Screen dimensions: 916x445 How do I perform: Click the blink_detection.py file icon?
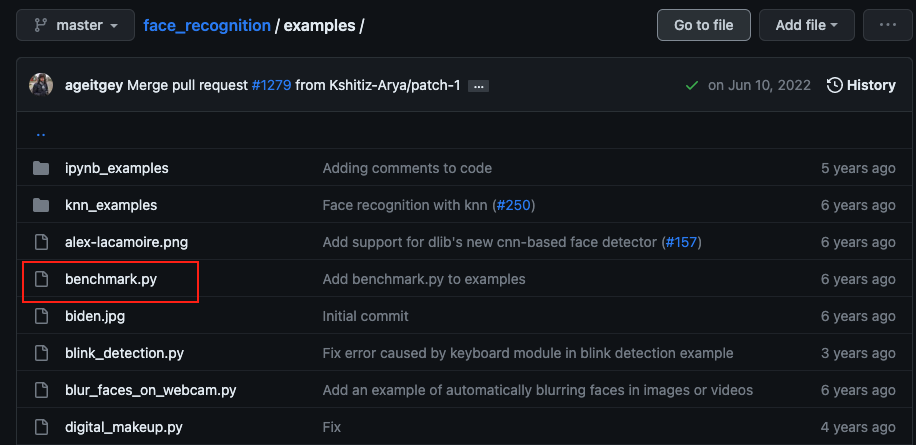[41, 353]
